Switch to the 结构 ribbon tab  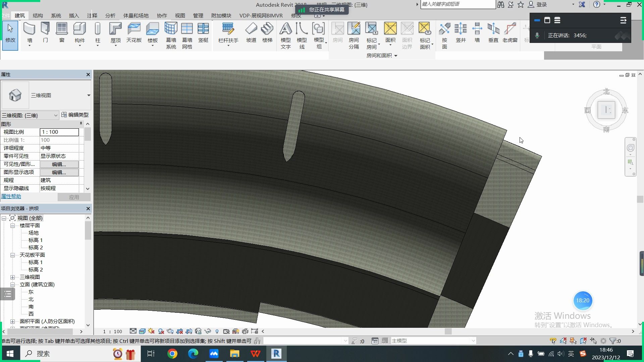pyautogui.click(x=38, y=16)
